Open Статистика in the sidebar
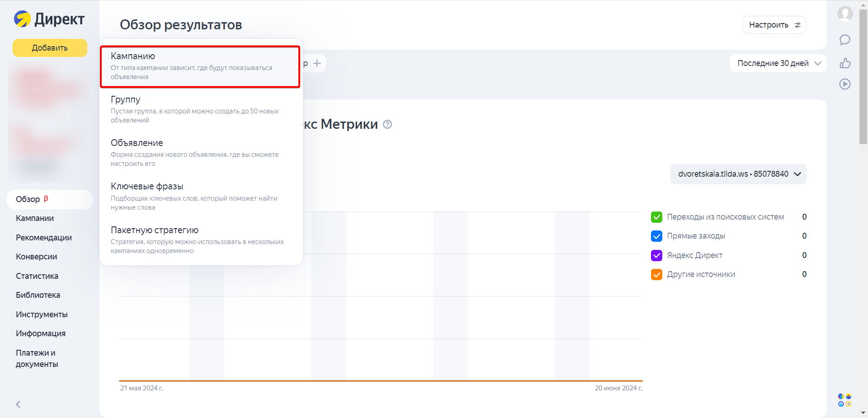This screenshot has height=418, width=868. 37,276
